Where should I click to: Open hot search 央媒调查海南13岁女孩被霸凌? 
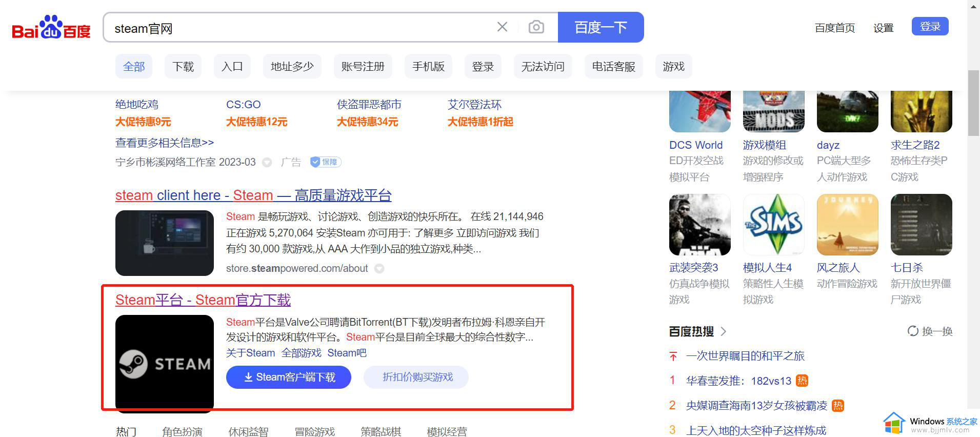pos(756,406)
